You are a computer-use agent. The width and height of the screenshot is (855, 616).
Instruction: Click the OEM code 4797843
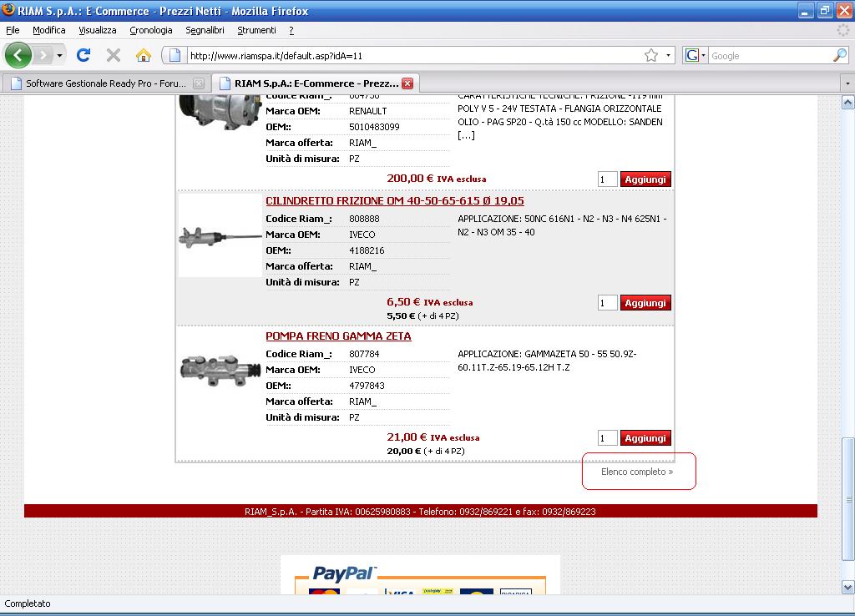(367, 386)
